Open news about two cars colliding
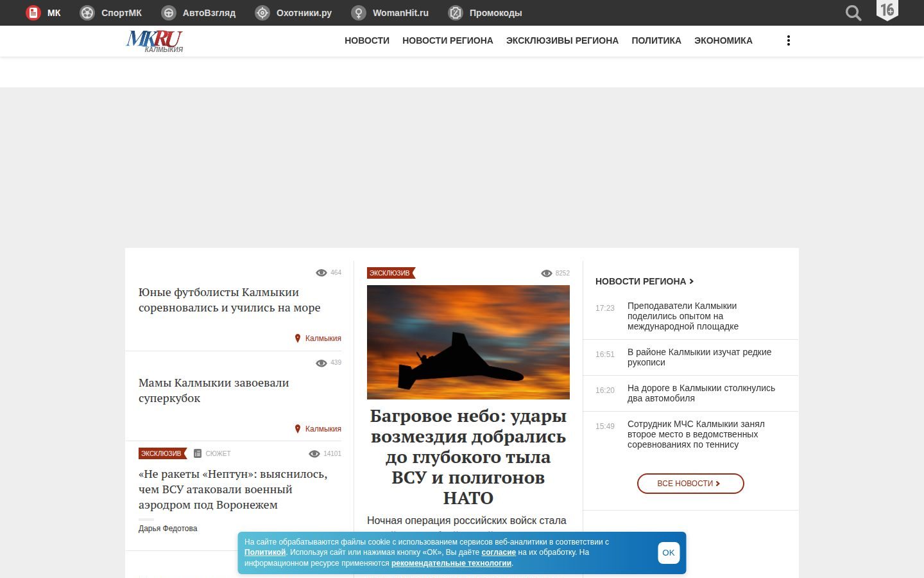 701,393
